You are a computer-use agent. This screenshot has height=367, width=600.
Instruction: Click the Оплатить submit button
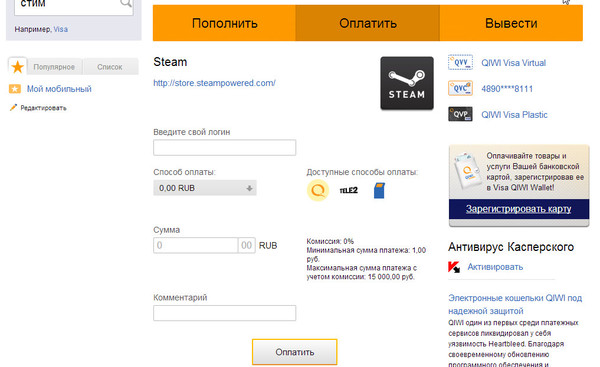pos(295,352)
